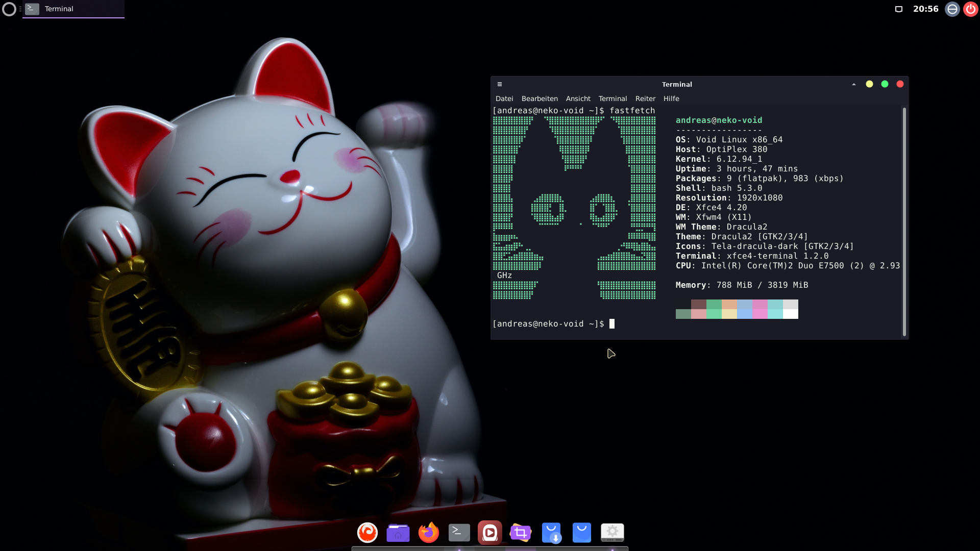Open the terminal launcher in the dock

coord(459,533)
